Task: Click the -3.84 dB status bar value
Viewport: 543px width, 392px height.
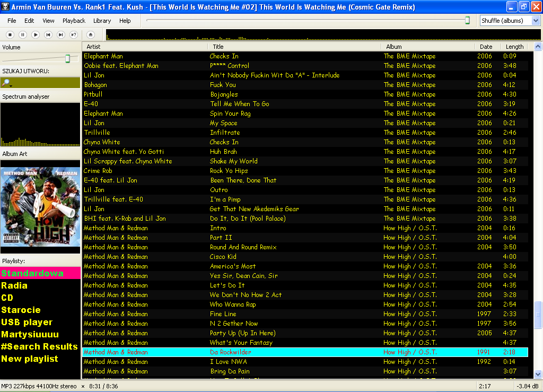Action: click(x=528, y=386)
